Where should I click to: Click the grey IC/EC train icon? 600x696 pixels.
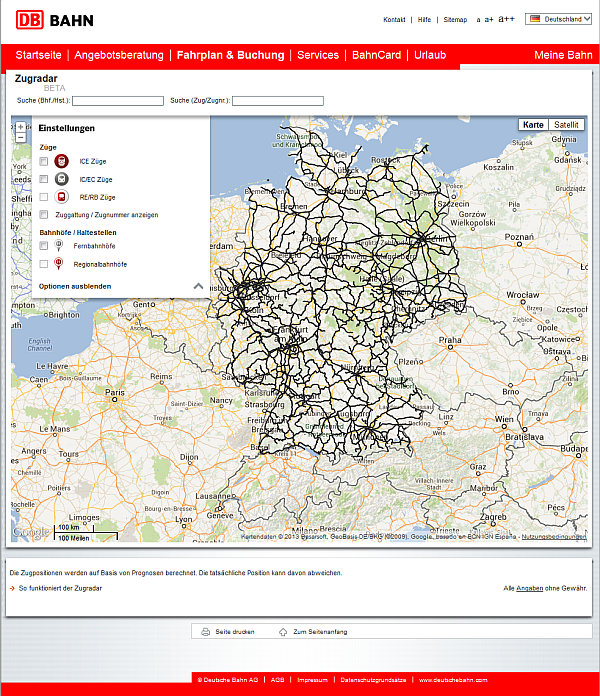(62, 179)
